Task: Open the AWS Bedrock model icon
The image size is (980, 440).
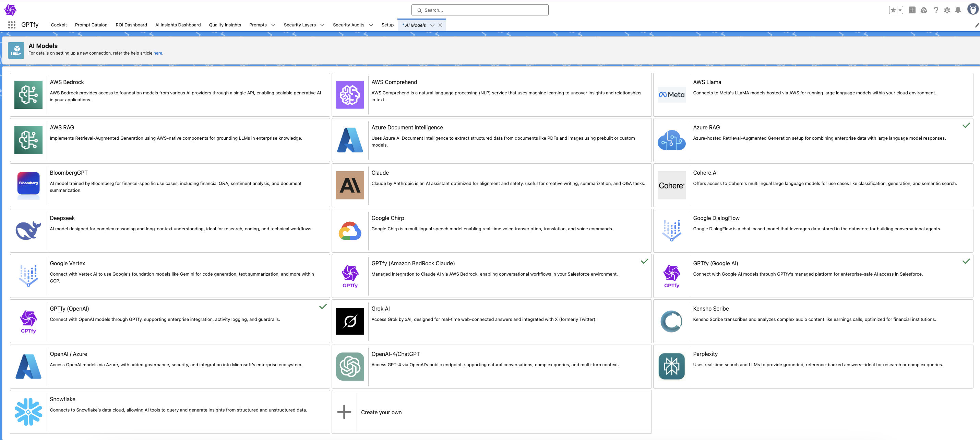Action: point(28,95)
